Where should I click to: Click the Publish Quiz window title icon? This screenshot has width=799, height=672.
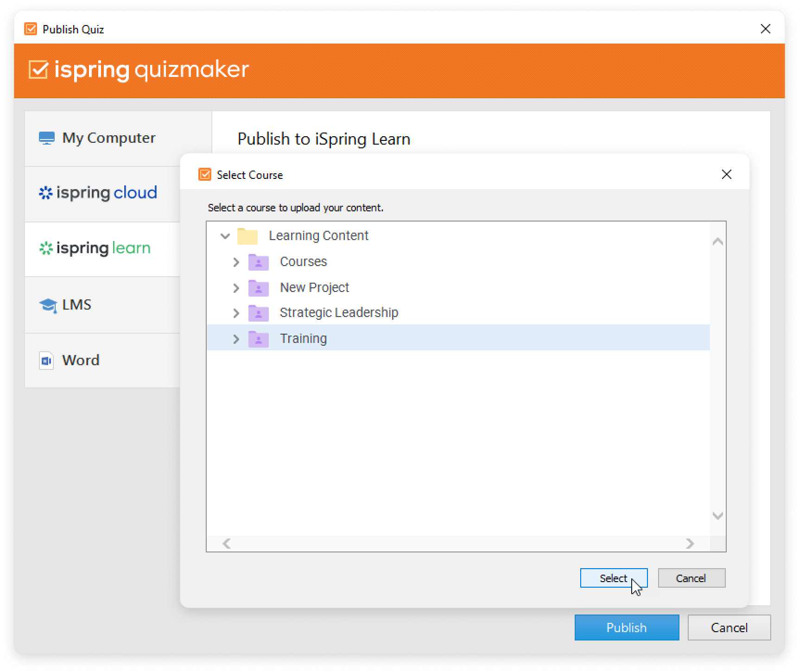tap(31, 29)
